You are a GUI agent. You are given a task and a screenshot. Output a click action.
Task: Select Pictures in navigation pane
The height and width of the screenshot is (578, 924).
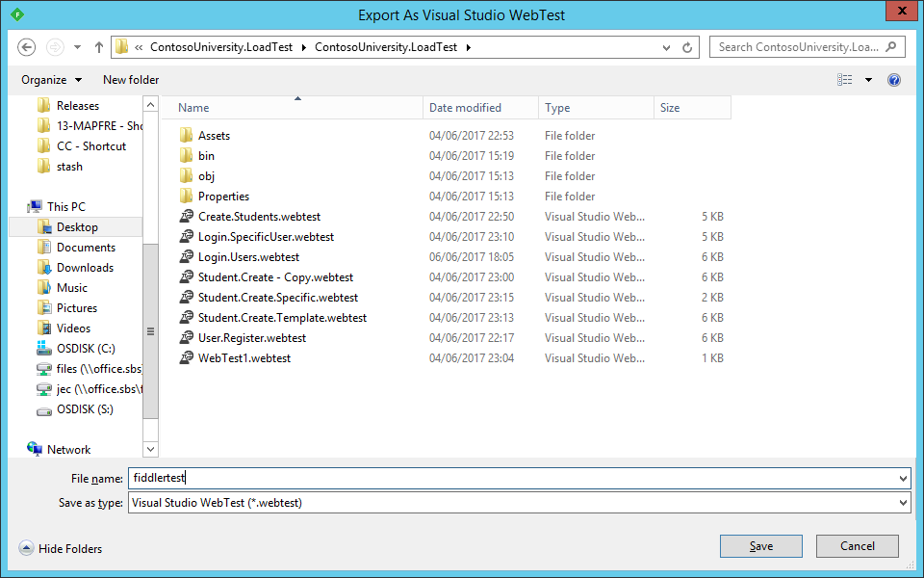tap(67, 308)
